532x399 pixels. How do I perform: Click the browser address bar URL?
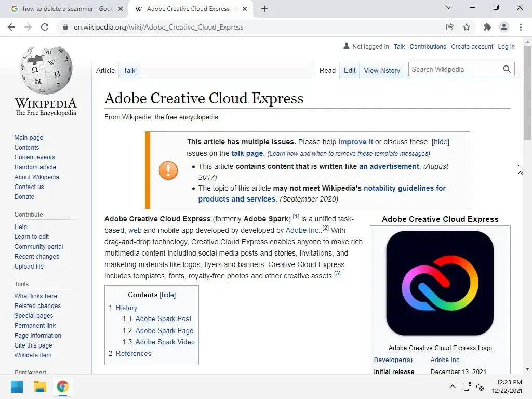point(158,27)
